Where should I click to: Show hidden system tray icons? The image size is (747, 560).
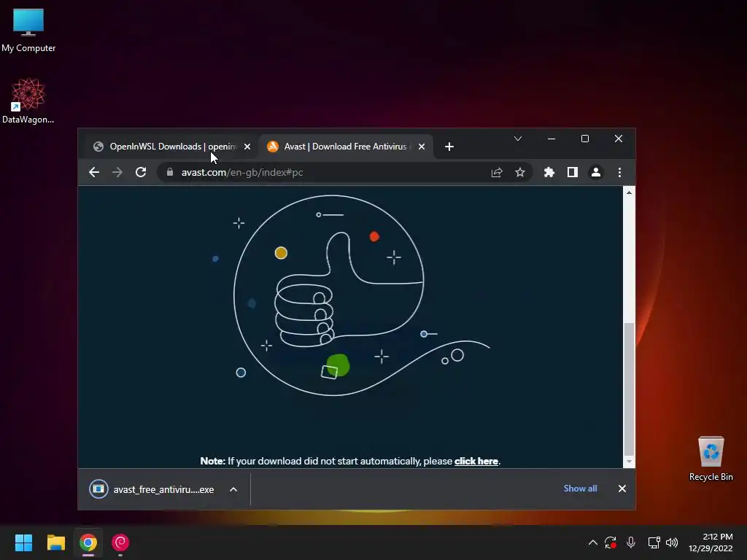tap(592, 542)
